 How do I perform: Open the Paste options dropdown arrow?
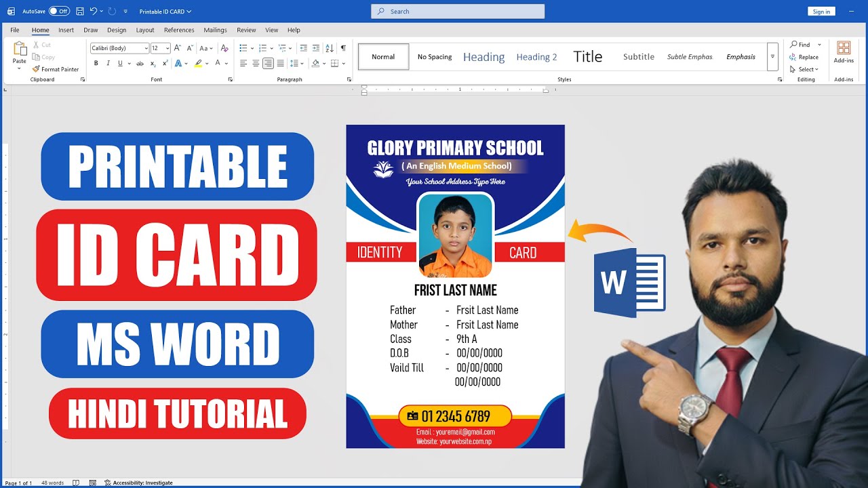click(20, 68)
